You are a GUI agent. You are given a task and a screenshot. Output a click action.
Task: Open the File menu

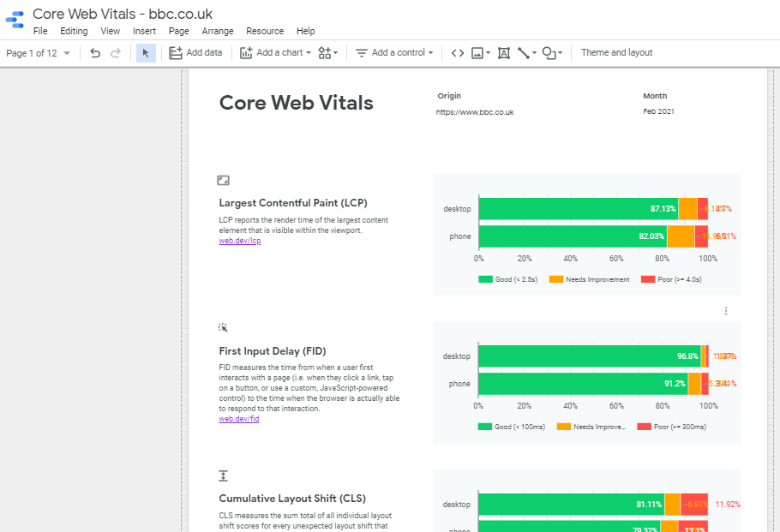point(40,31)
